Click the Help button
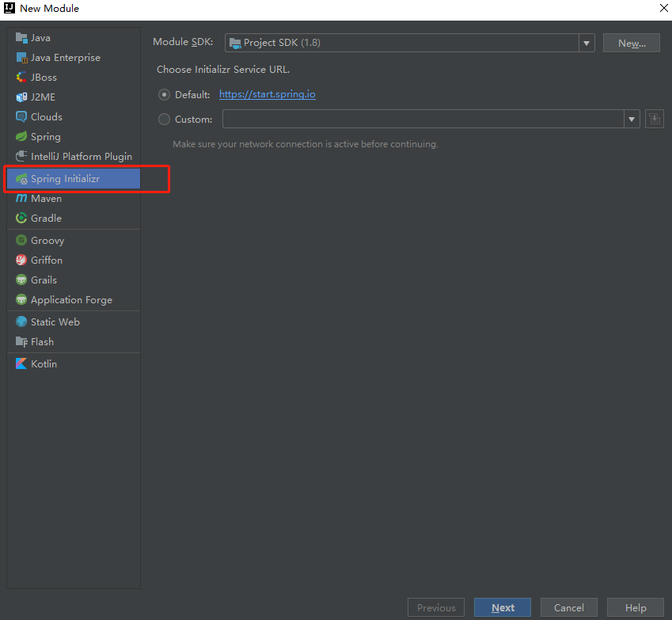 635,607
